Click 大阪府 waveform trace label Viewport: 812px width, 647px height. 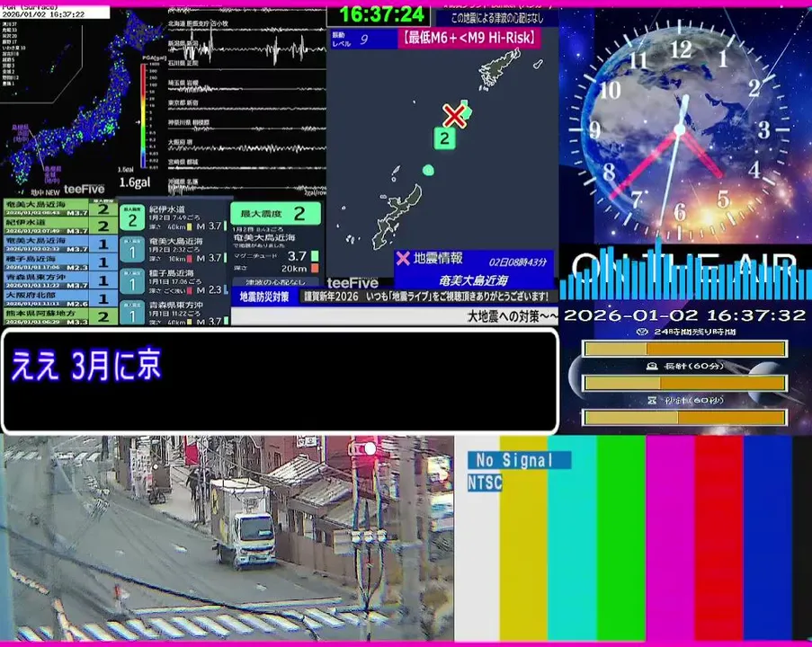pos(180,142)
